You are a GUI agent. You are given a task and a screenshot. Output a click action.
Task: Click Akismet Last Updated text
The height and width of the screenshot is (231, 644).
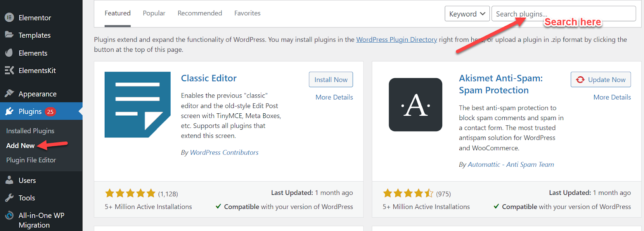[590, 193]
